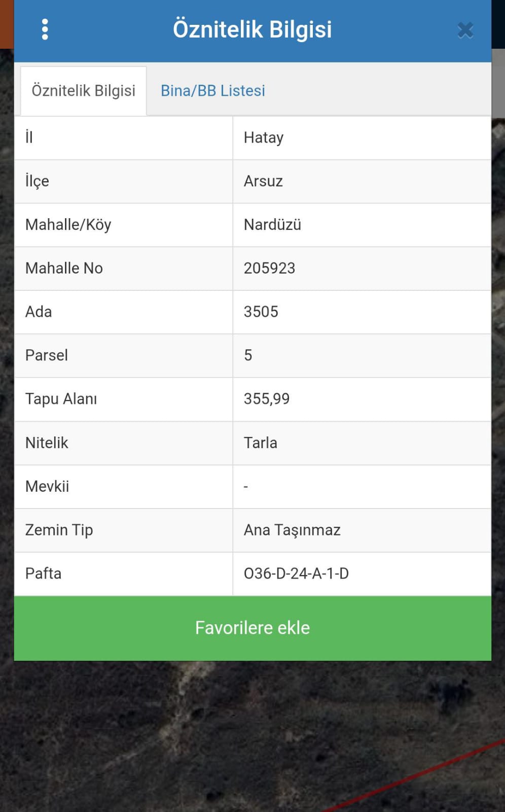Viewport: 505px width, 812px height.
Task: Click the Hatay province value
Action: (264, 138)
